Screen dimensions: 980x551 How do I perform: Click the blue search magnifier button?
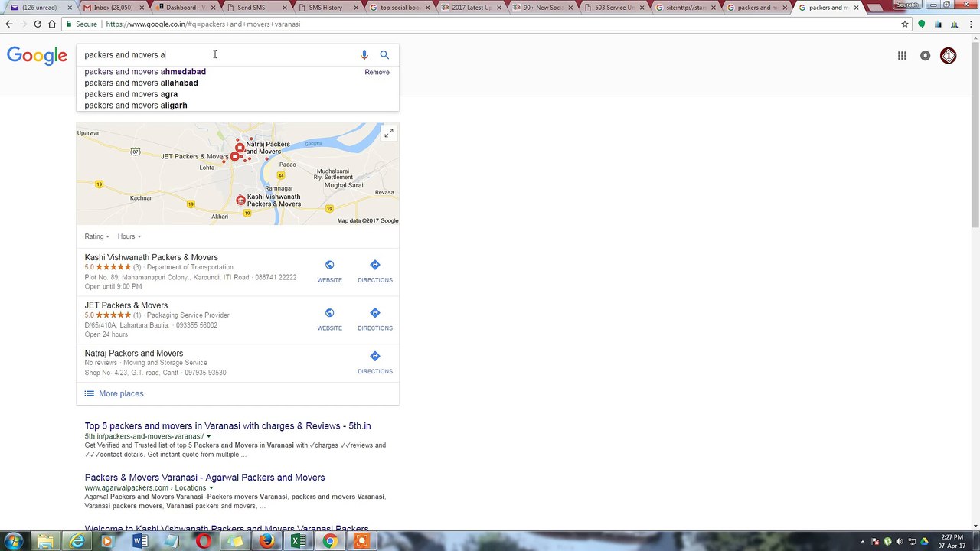(x=384, y=55)
